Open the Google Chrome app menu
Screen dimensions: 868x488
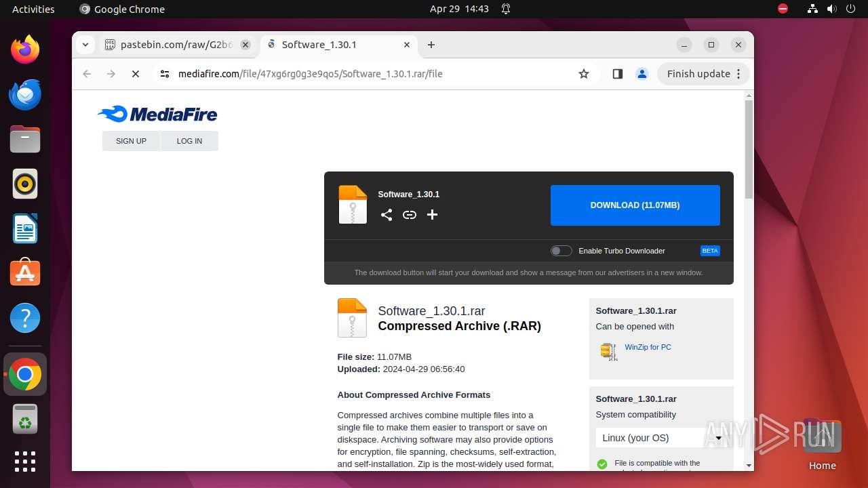click(x=122, y=9)
